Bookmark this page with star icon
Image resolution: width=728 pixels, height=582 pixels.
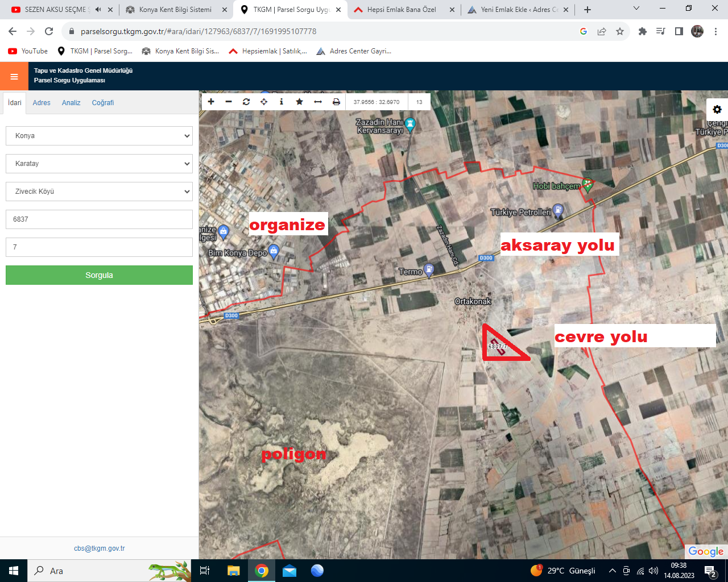620,31
